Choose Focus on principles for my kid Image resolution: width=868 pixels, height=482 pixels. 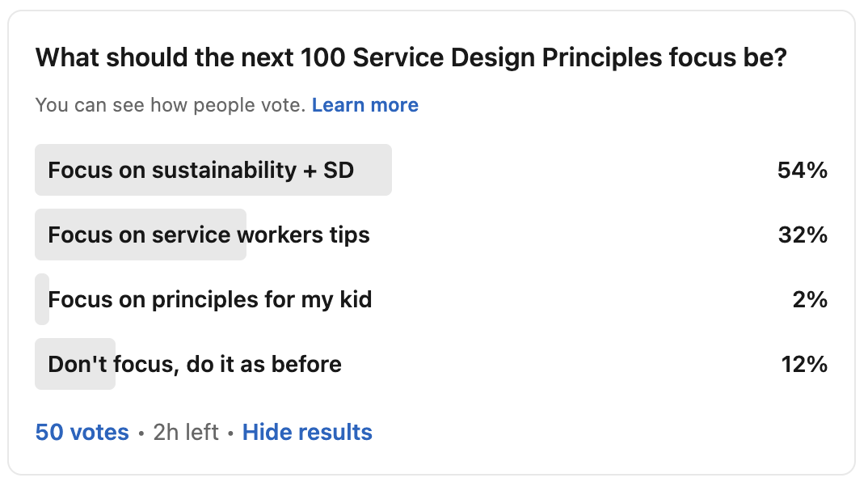click(x=210, y=300)
